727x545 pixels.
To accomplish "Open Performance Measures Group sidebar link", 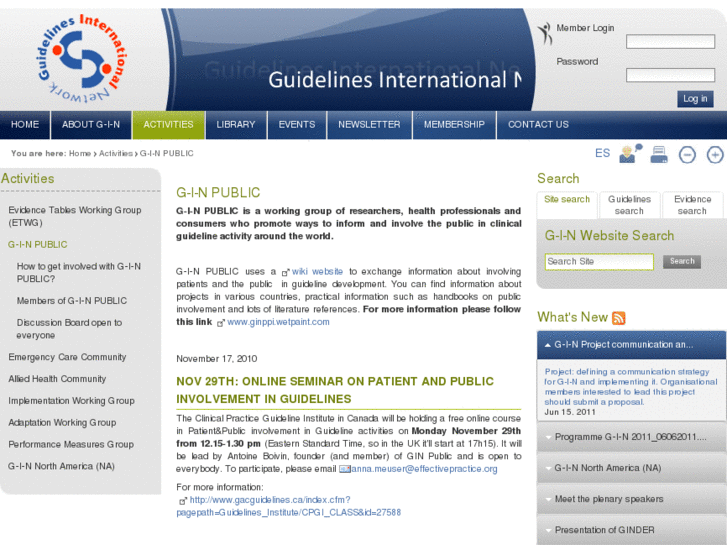I will point(71,444).
